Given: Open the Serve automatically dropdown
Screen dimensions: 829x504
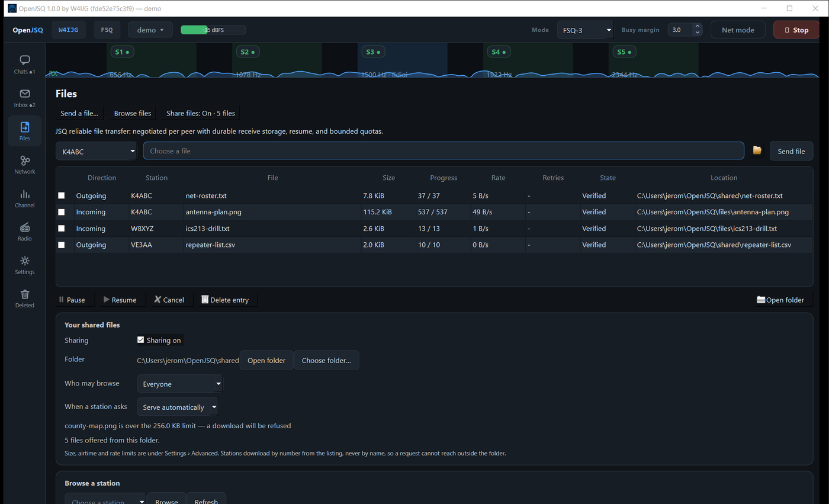Looking at the screenshot, I should (x=178, y=407).
